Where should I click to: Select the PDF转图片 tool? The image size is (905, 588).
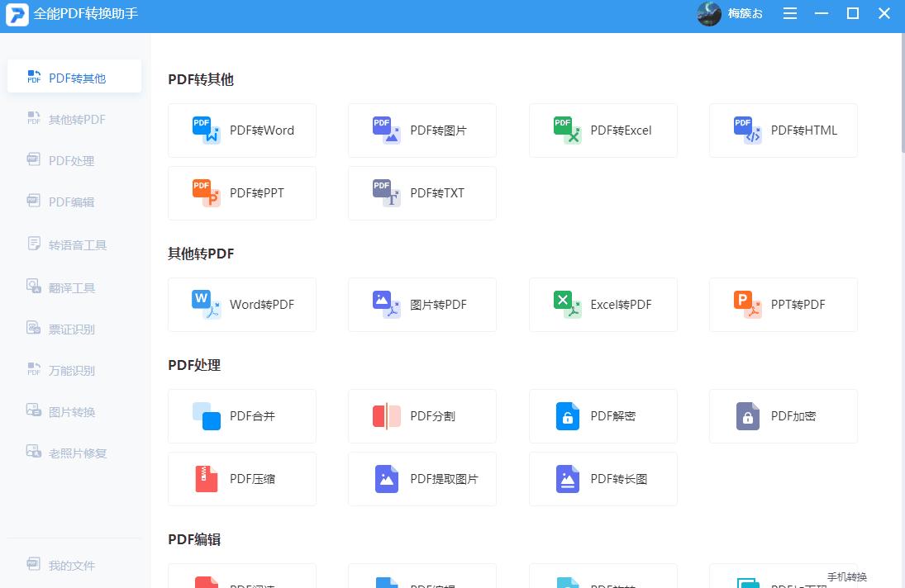(422, 130)
